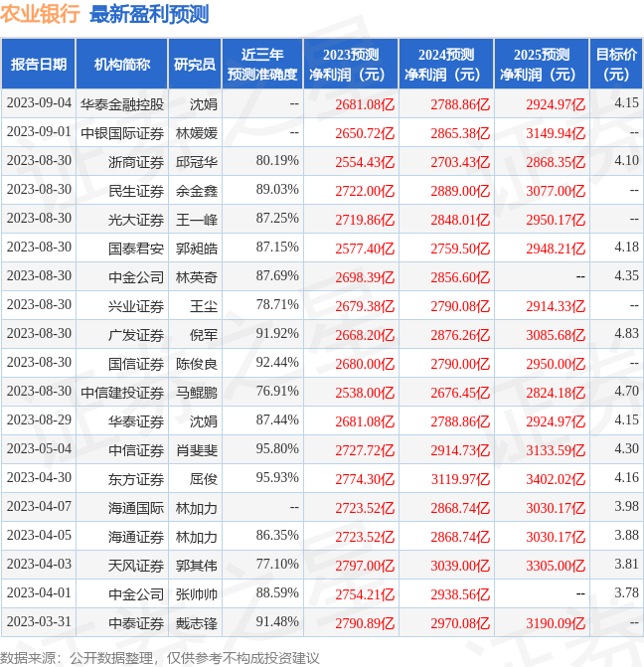Click institution 中银国际证券

[122, 133]
